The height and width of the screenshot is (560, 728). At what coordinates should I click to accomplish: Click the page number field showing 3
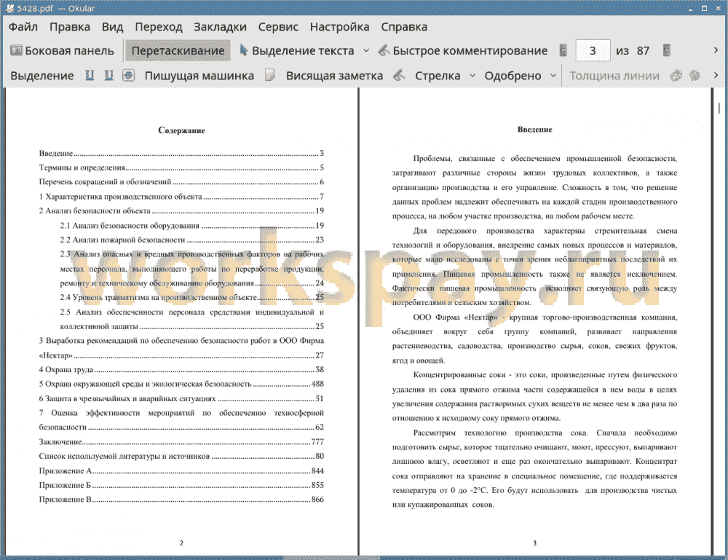[x=593, y=51]
